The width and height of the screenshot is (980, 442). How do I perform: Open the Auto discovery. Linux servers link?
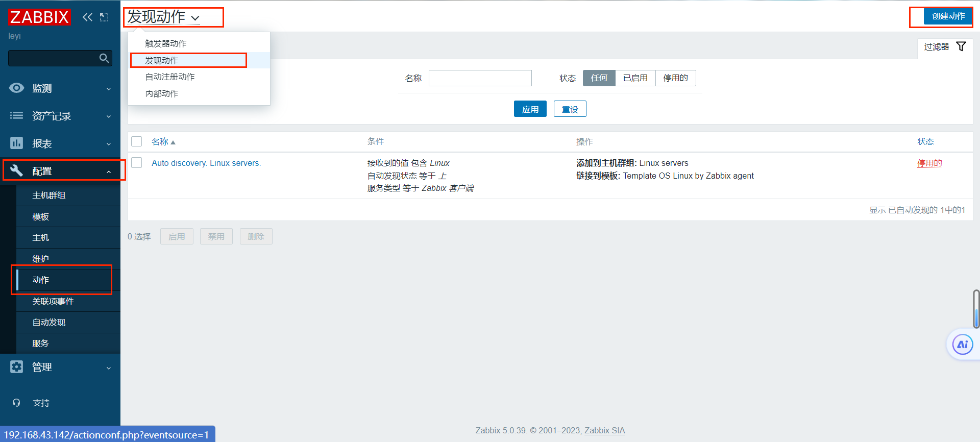[x=206, y=163]
